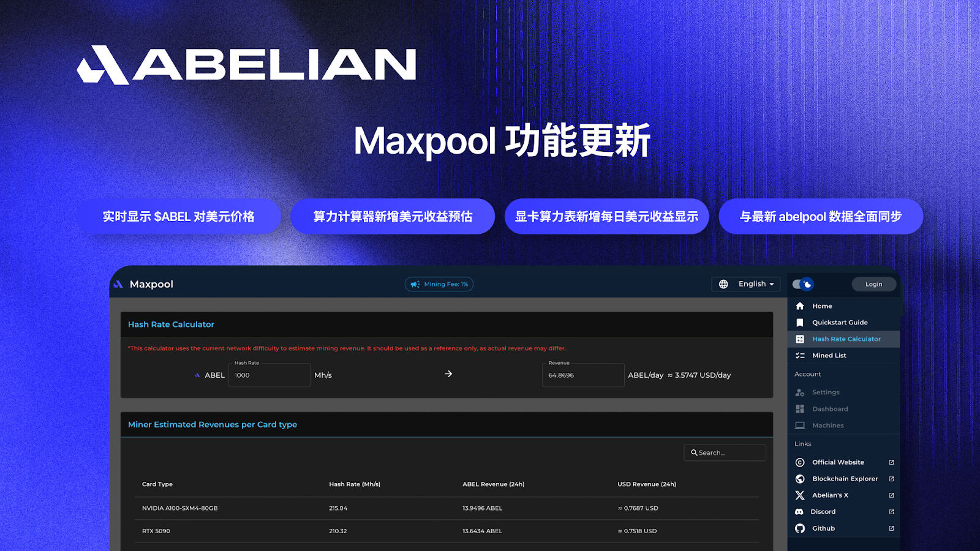This screenshot has width=980, height=551.
Task: Click the ABELIAN logo in banner
Action: 246,64
